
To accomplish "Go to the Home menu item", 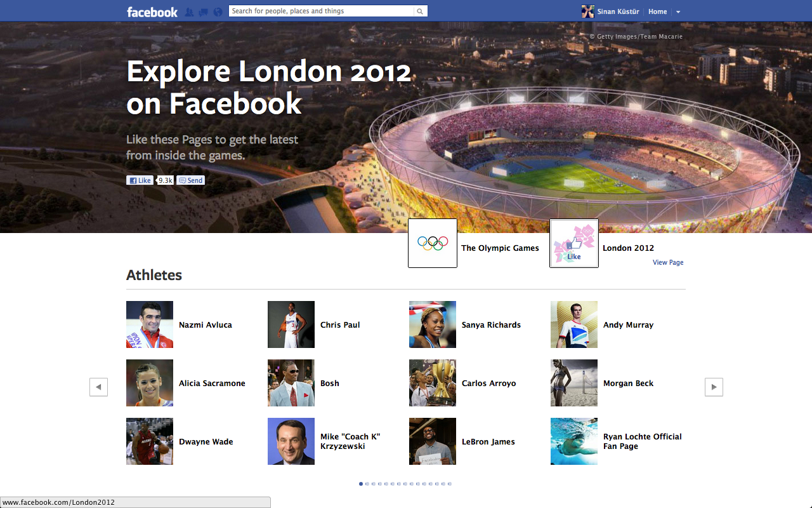I will coord(657,11).
